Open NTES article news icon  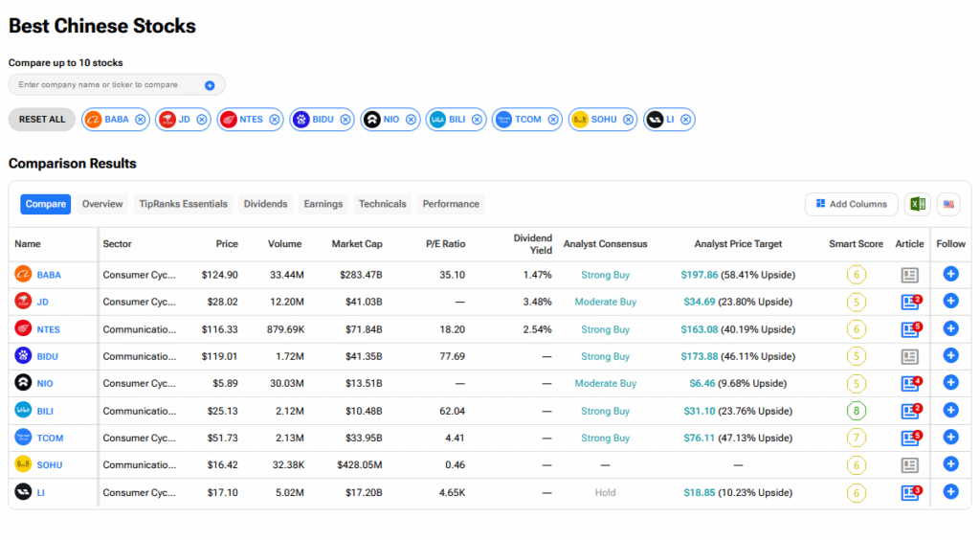909,329
